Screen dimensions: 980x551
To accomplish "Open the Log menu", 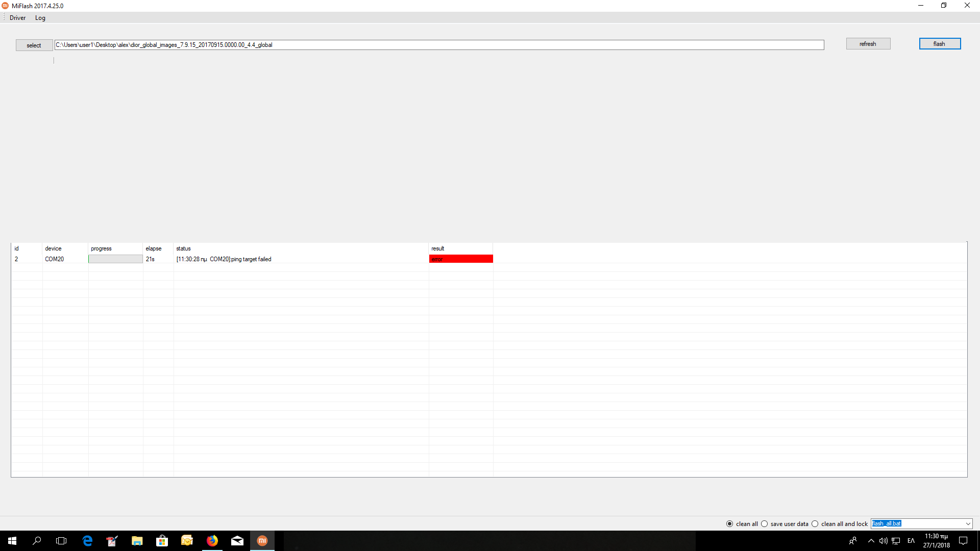I will tap(40, 18).
